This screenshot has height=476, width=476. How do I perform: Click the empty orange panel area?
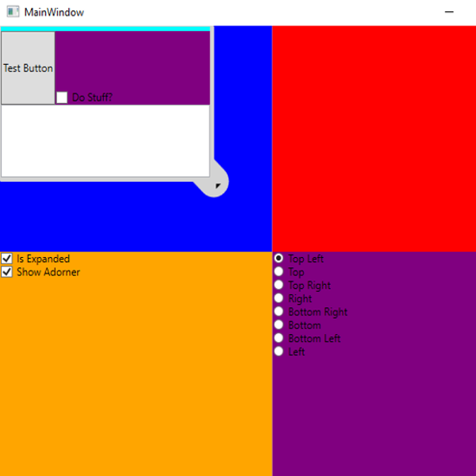(135, 373)
